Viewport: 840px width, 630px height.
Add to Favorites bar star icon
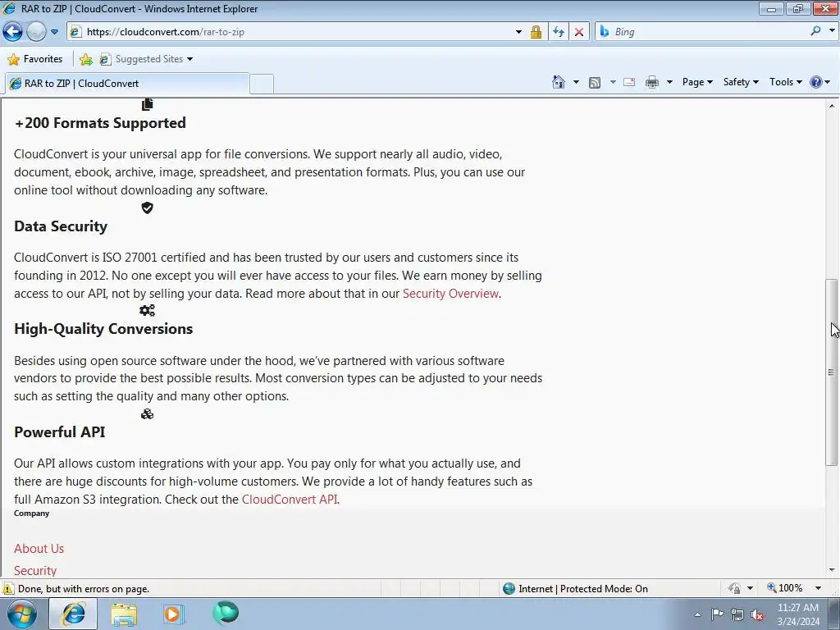(85, 59)
